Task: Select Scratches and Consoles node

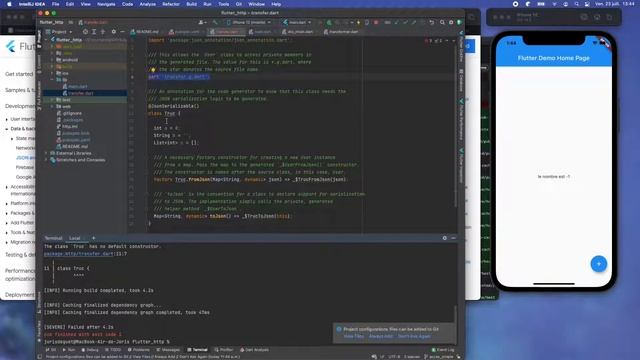Action: tap(78, 160)
